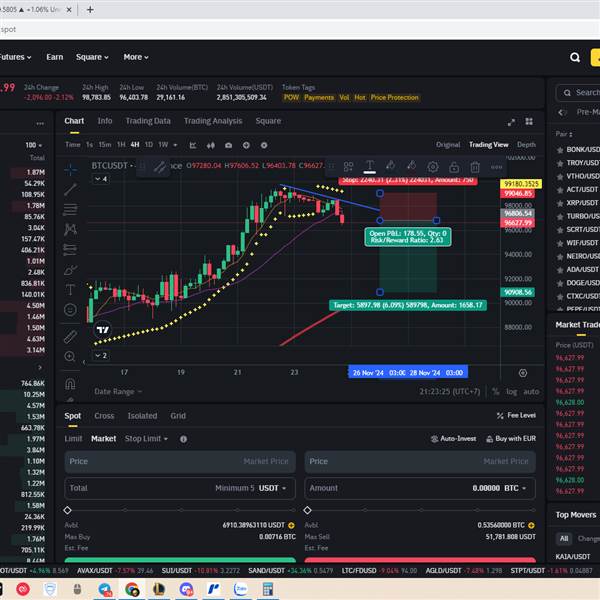
Task: Open the Earn page link
Action: pyautogui.click(x=55, y=57)
